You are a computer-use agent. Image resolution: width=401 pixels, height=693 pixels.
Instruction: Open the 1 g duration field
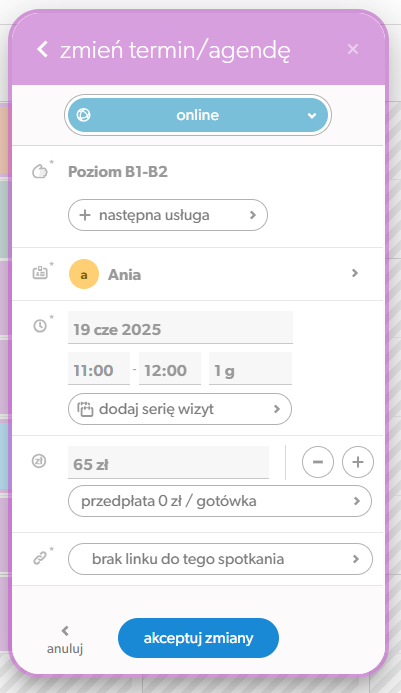(250, 369)
